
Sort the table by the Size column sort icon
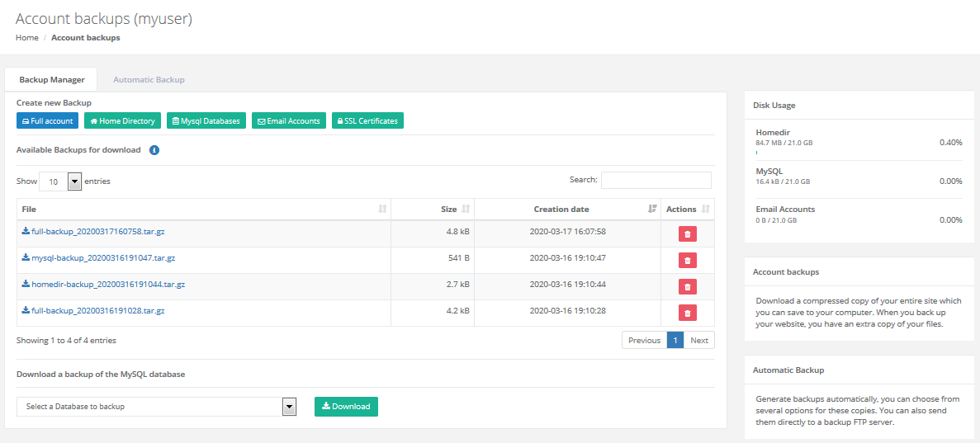click(x=466, y=210)
